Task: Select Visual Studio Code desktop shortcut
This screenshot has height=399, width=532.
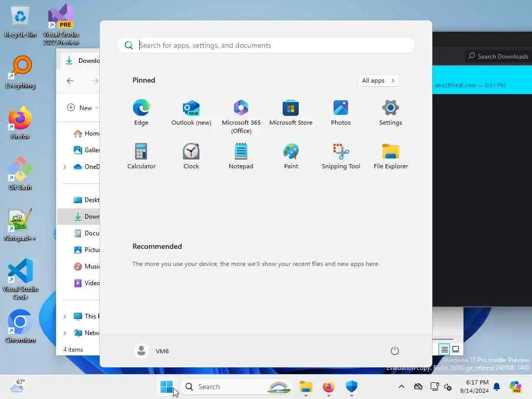Action: coord(20,279)
